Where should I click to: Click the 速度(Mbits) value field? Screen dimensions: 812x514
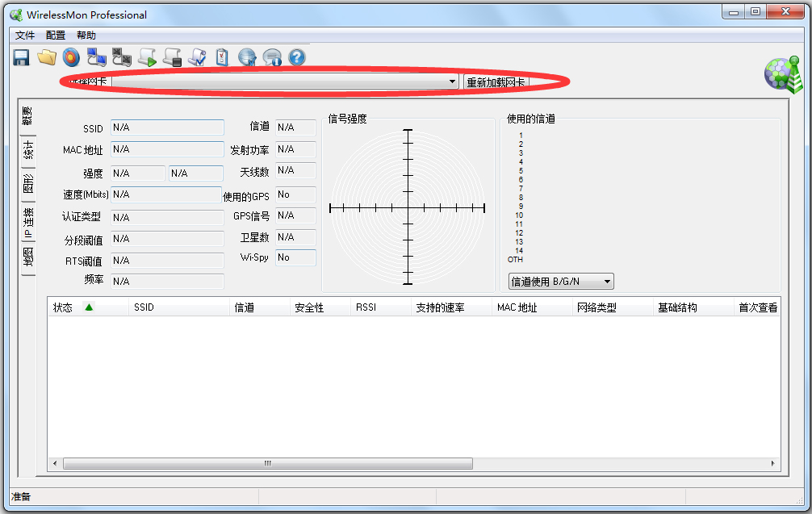166,194
